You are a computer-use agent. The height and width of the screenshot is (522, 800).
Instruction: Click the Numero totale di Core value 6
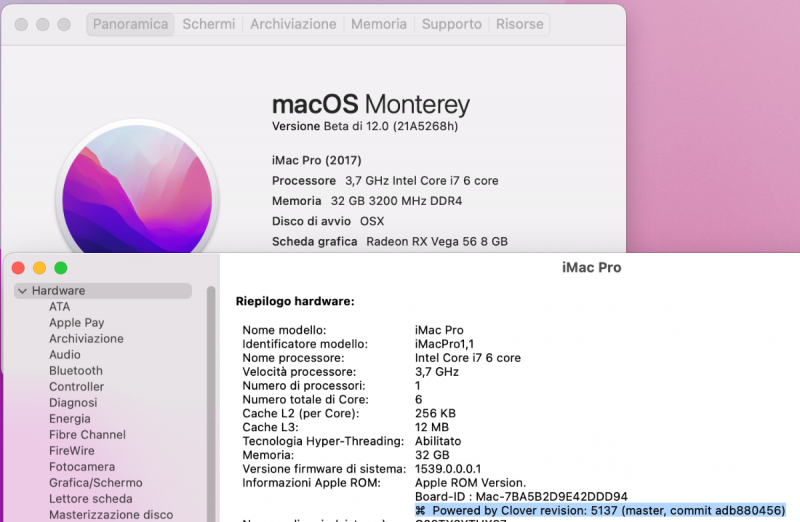[x=418, y=400]
